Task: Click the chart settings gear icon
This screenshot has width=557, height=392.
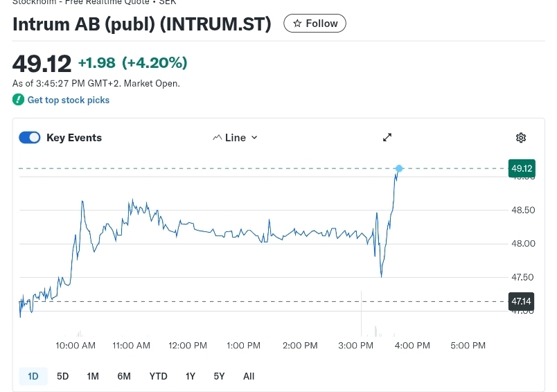Action: (521, 138)
